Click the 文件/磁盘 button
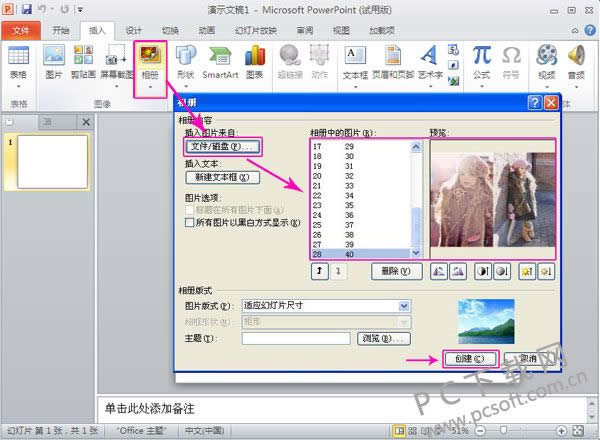Viewport: 600px width, 440px height. pyautogui.click(x=223, y=147)
